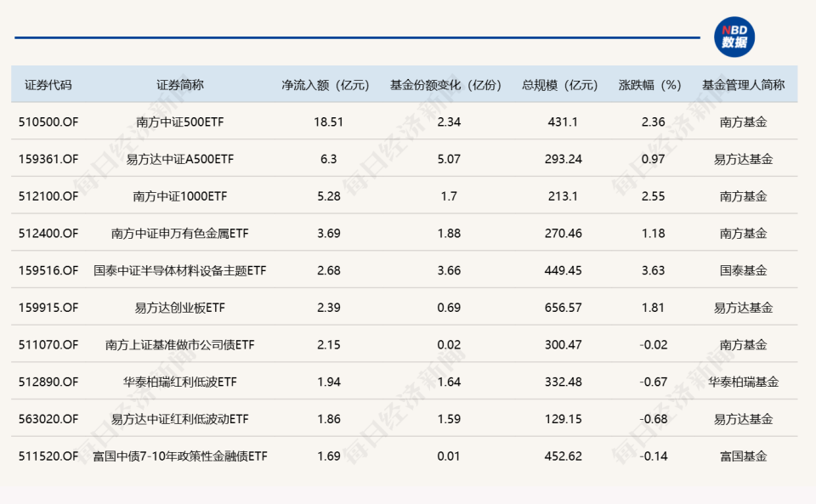Click 易方达基金 in the 159915.OF row
This screenshot has height=504, width=816.
743,308
